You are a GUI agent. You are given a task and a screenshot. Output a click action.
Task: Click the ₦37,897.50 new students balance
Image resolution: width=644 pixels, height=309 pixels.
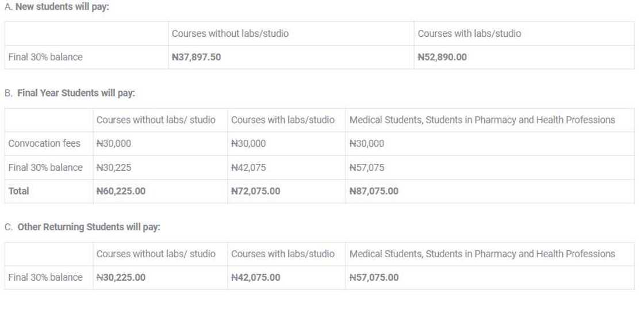[196, 58]
